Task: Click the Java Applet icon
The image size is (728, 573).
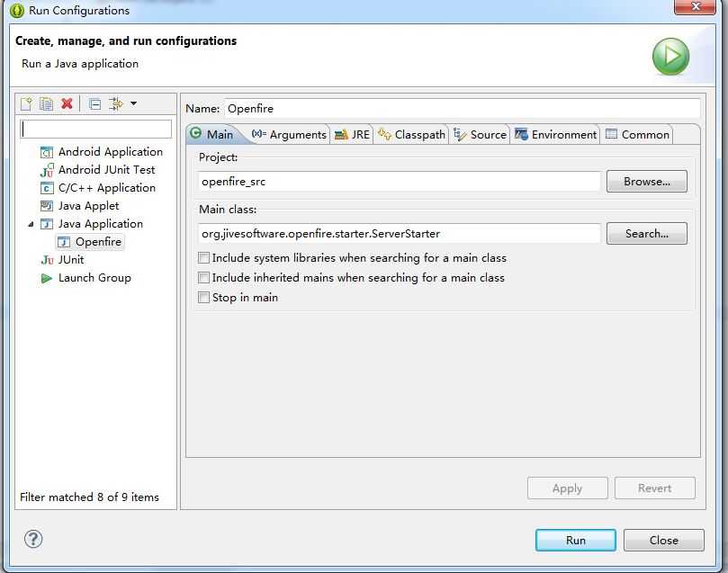Action: tap(47, 206)
